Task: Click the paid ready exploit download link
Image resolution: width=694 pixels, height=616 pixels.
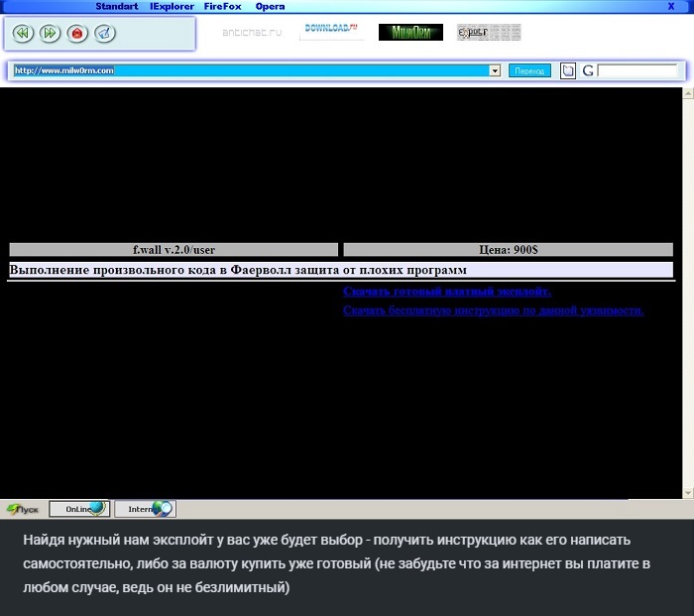Action: pos(447,292)
